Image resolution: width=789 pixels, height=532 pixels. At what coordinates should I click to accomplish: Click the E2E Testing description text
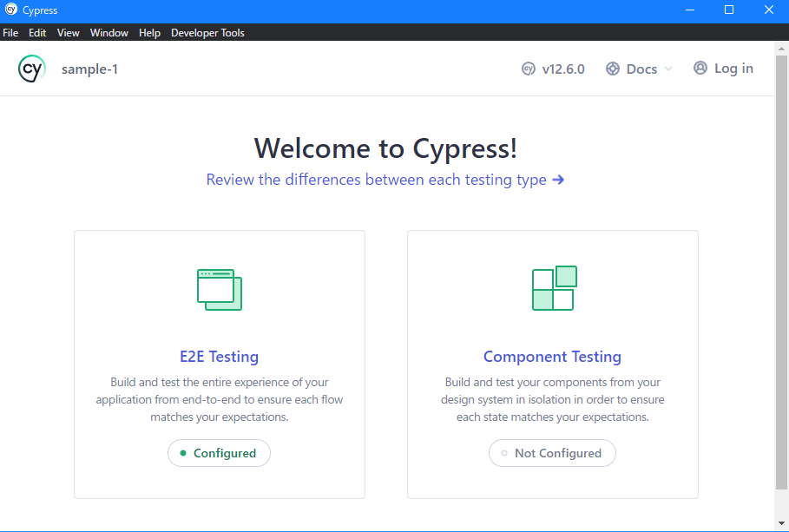220,399
